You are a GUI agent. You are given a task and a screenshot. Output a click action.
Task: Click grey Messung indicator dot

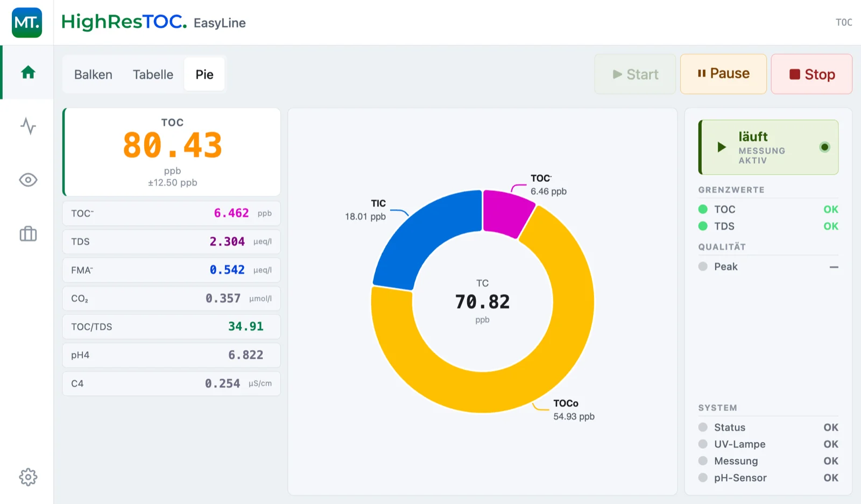703,460
